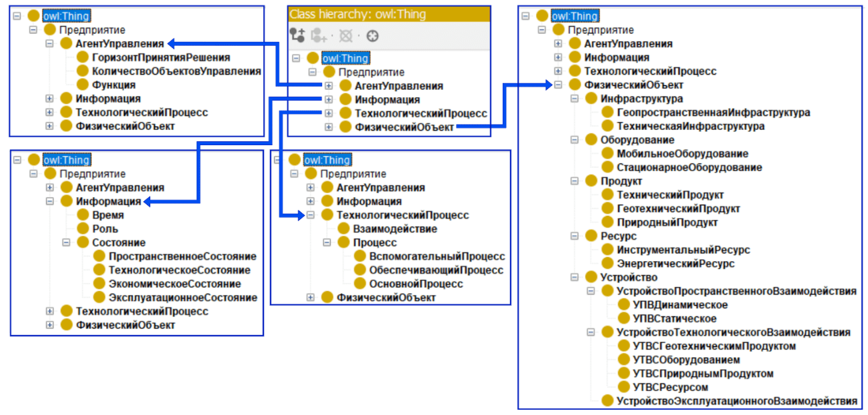This screenshot has width=868, height=415.
Task: Click the circular target icon in toolbar
Action: point(373,35)
